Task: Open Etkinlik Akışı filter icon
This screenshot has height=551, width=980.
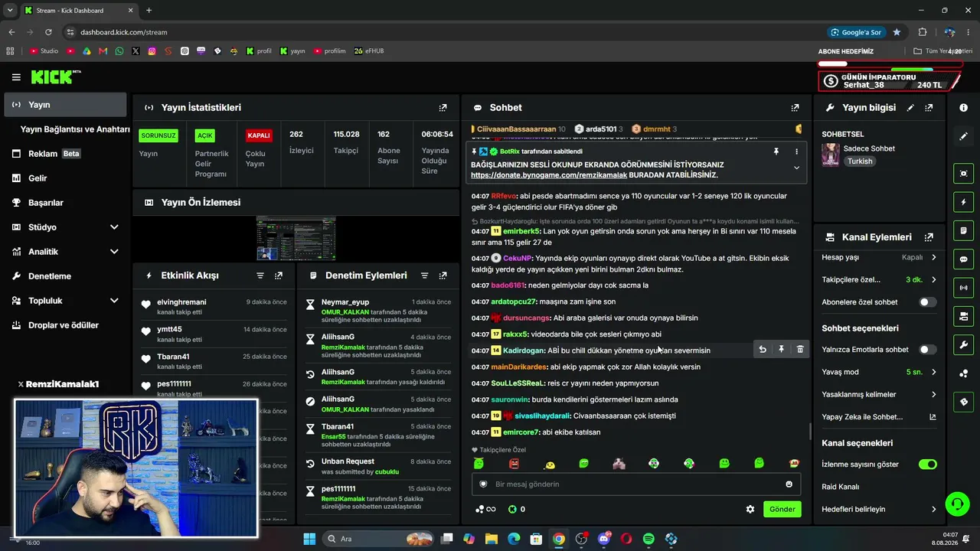Action: point(260,275)
